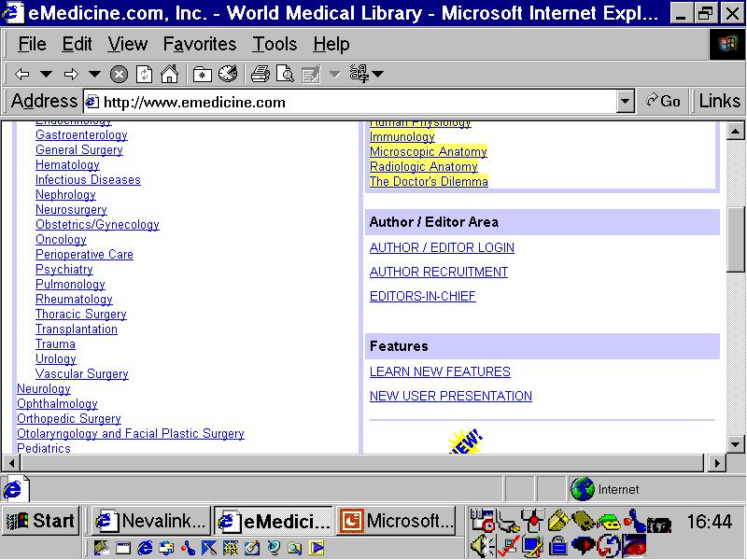Click the NEW USER PRESENTATION link
This screenshot has width=747, height=560.
pos(451,396)
